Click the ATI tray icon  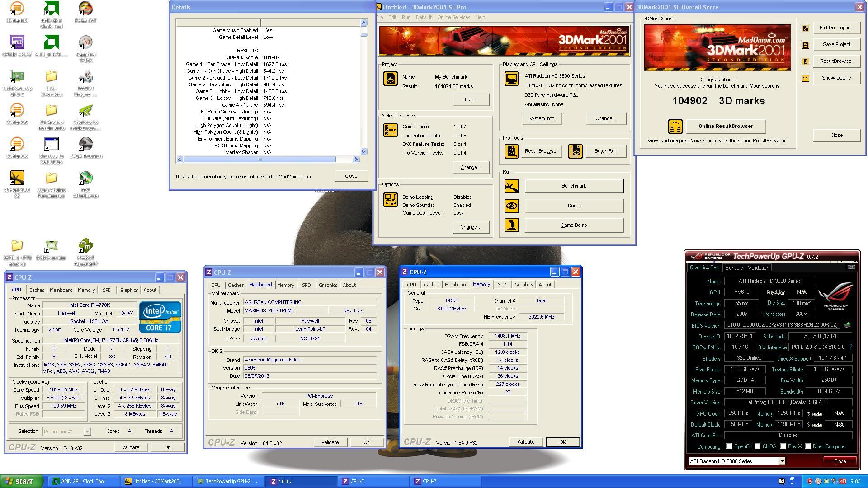pyautogui.click(x=843, y=481)
